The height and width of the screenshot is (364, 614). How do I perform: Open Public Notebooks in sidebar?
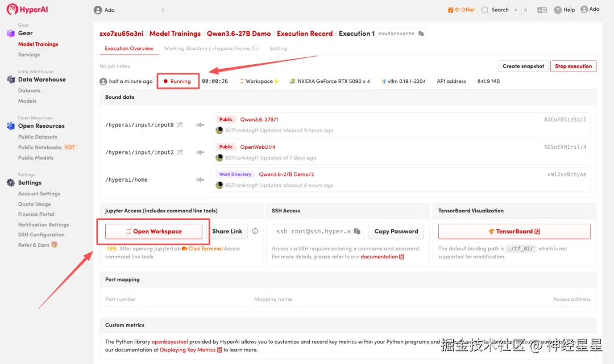click(x=40, y=148)
